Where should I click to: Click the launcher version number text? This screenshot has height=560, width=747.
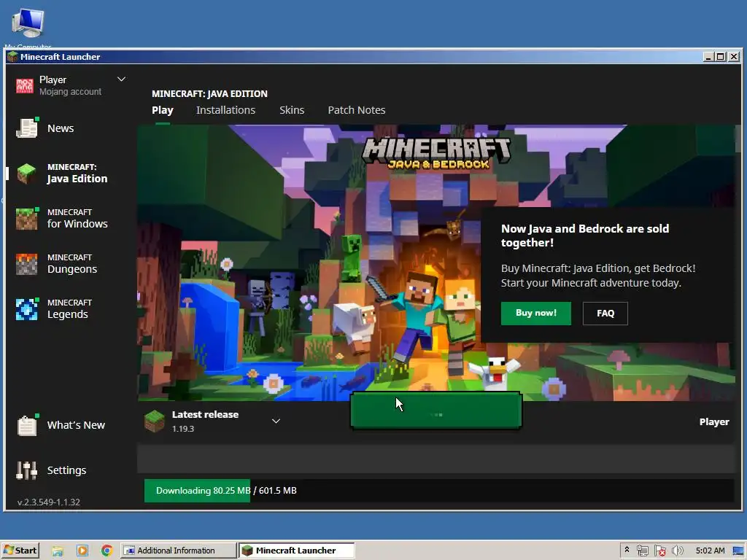click(49, 502)
